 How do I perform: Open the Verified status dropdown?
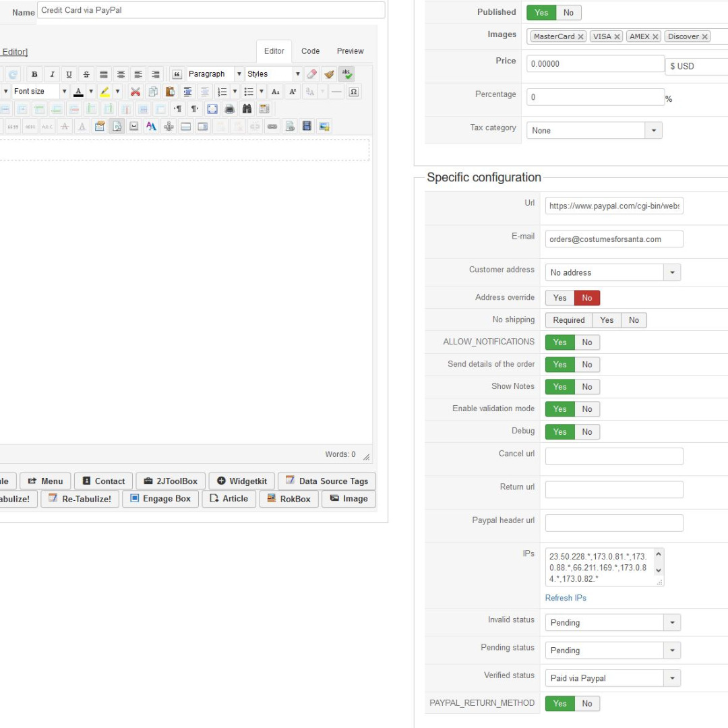[x=613, y=678]
